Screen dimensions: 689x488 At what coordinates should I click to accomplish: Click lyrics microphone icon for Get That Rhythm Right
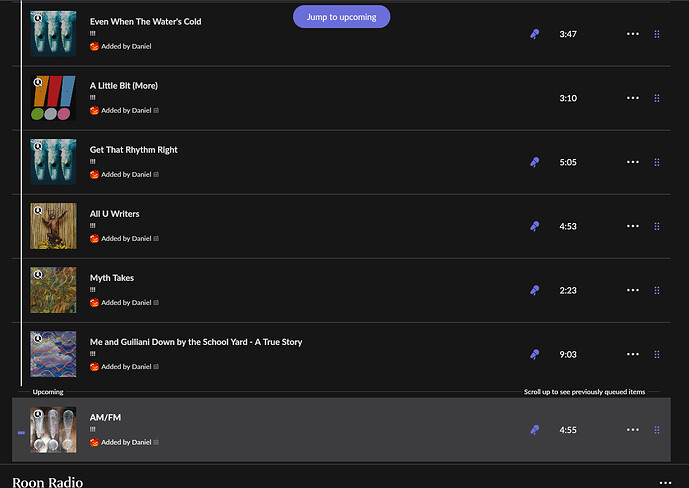click(535, 162)
